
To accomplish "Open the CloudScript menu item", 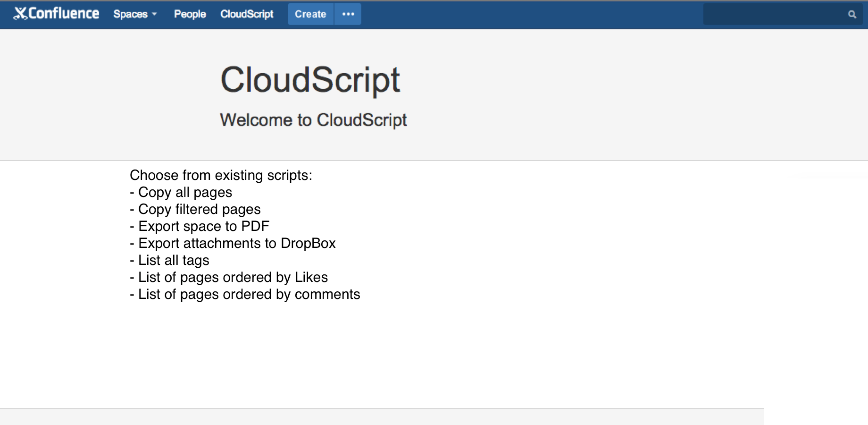I will [x=247, y=14].
